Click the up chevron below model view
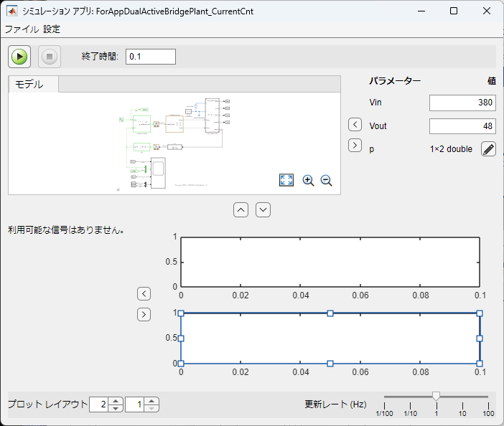The width and height of the screenshot is (504, 426). click(x=241, y=210)
